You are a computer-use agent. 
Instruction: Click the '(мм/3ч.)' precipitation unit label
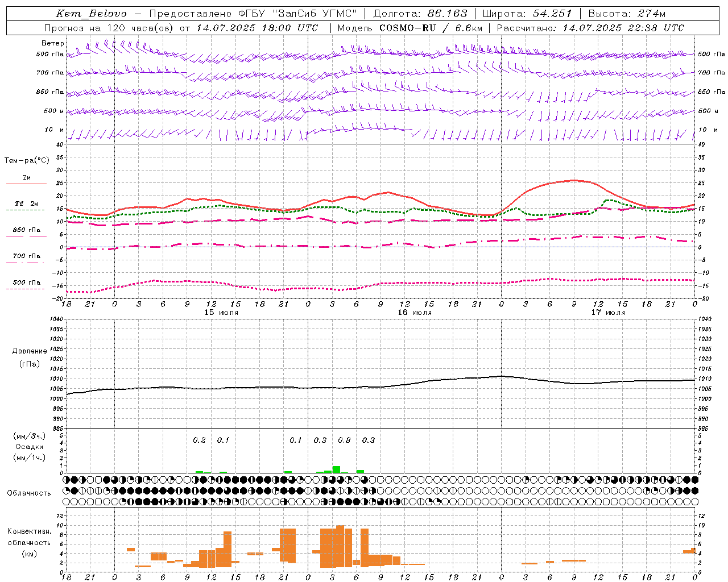(30, 436)
